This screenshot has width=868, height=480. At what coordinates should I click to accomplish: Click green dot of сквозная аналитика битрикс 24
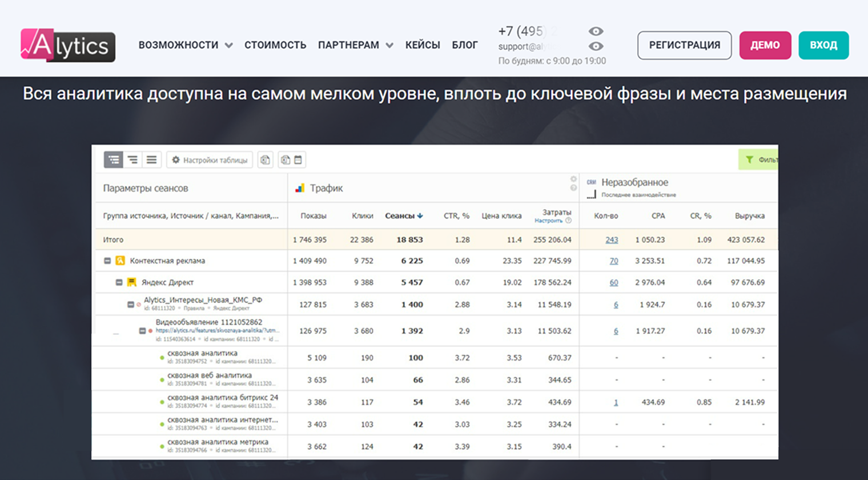pos(162,402)
